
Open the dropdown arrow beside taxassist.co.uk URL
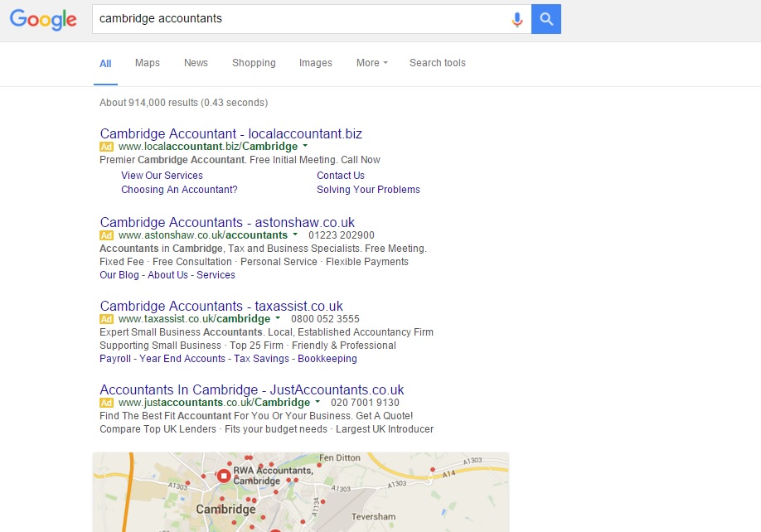[278, 319]
